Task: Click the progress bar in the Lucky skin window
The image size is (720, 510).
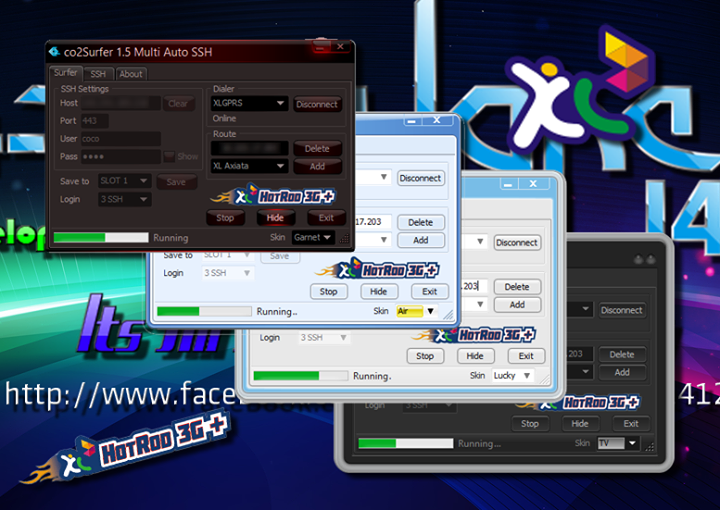Action: point(300,375)
